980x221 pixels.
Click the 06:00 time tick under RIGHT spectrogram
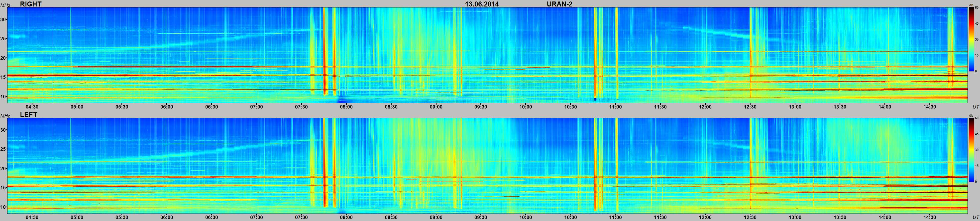[167, 107]
